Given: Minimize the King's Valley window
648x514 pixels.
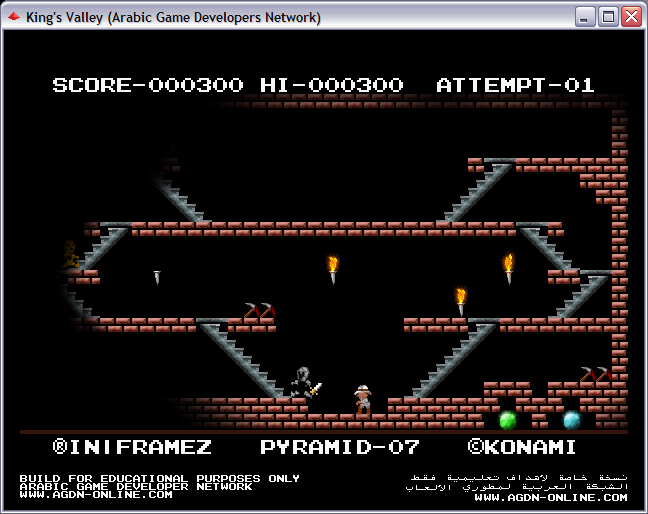Looking at the screenshot, I should [x=585, y=17].
